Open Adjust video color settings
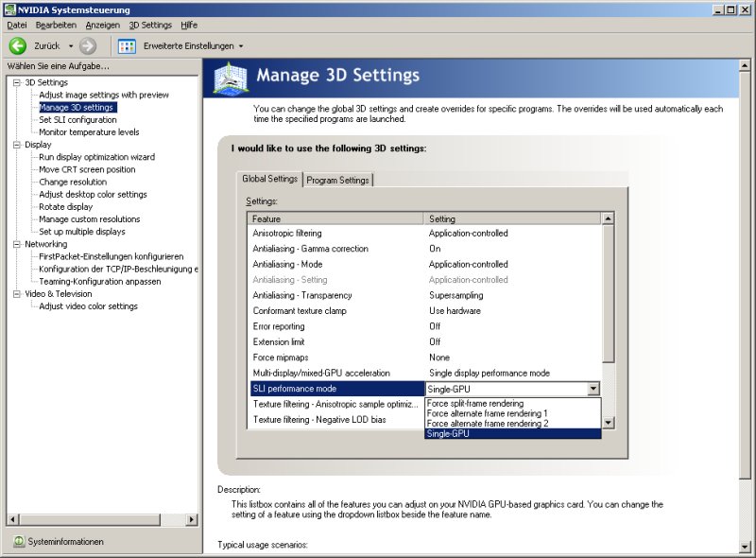756x558 pixels. point(88,306)
